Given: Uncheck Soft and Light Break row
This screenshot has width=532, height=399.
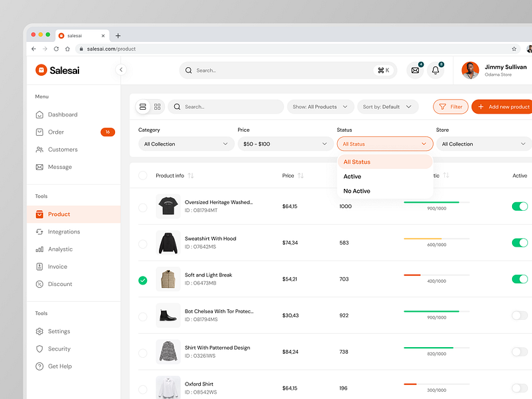Looking at the screenshot, I should pyautogui.click(x=143, y=280).
